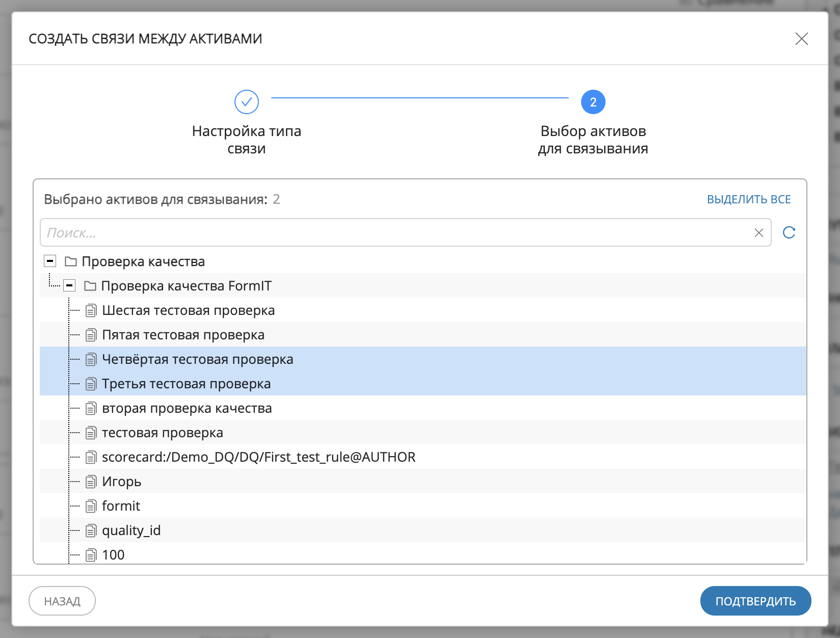Screen dimensions: 840x638
Task: Click the document icon beside quality_id
Action: (91, 530)
